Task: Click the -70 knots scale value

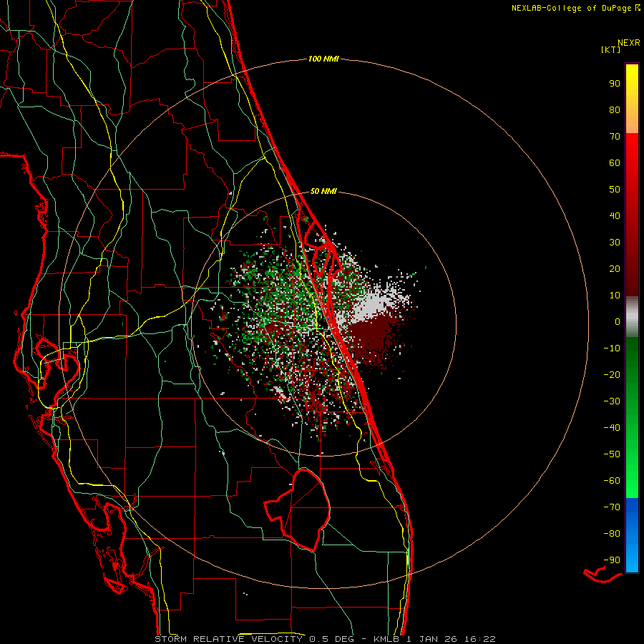Action: tap(612, 507)
